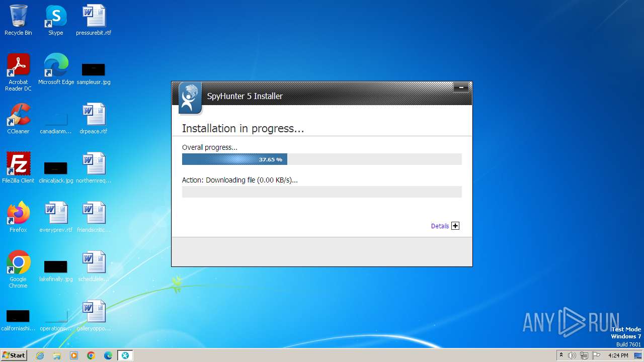
Task: Launch Chrome from the taskbar
Action: click(x=91, y=355)
